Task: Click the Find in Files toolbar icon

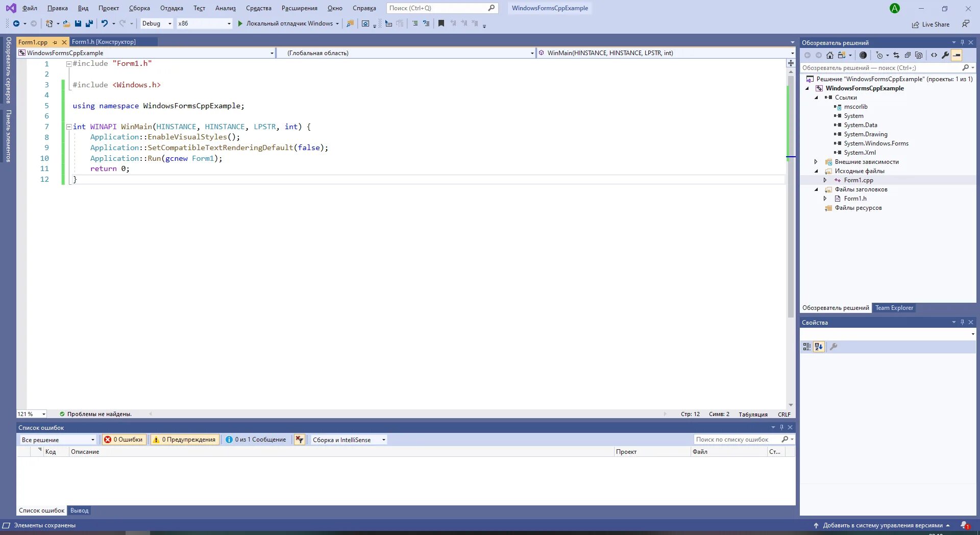Action: 350,23
